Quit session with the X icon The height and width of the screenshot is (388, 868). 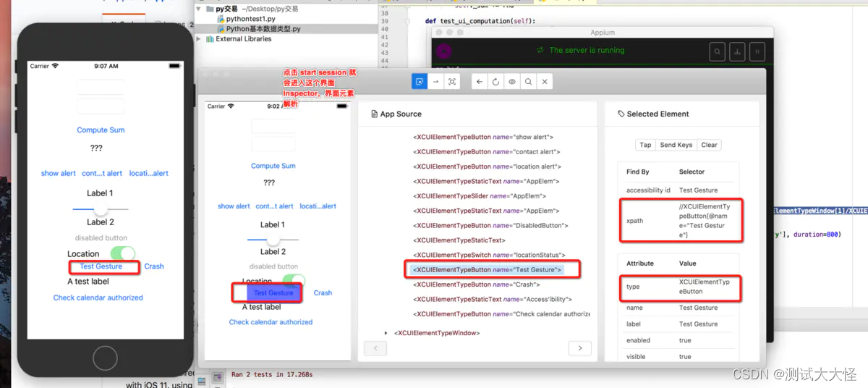545,82
